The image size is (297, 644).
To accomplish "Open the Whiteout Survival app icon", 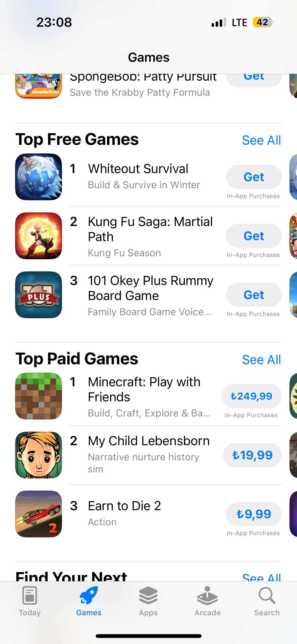I will 39,177.
